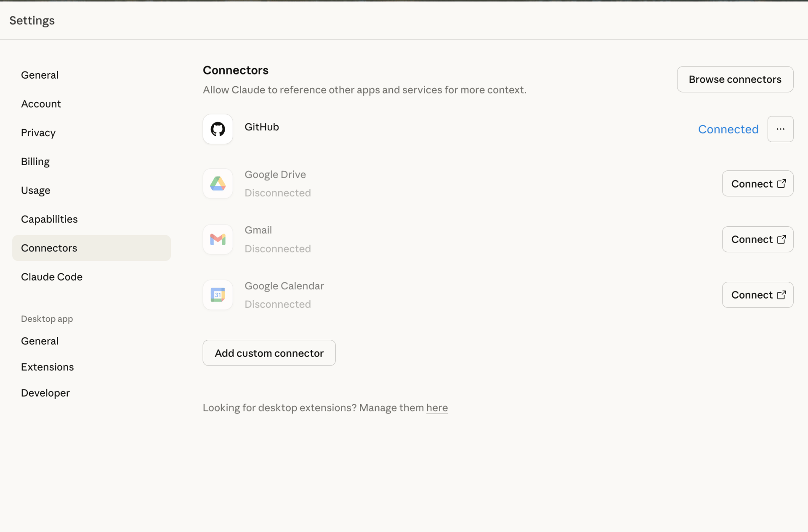Follow the 'here' desktop extensions link
Image resolution: width=808 pixels, height=532 pixels.
tap(437, 408)
